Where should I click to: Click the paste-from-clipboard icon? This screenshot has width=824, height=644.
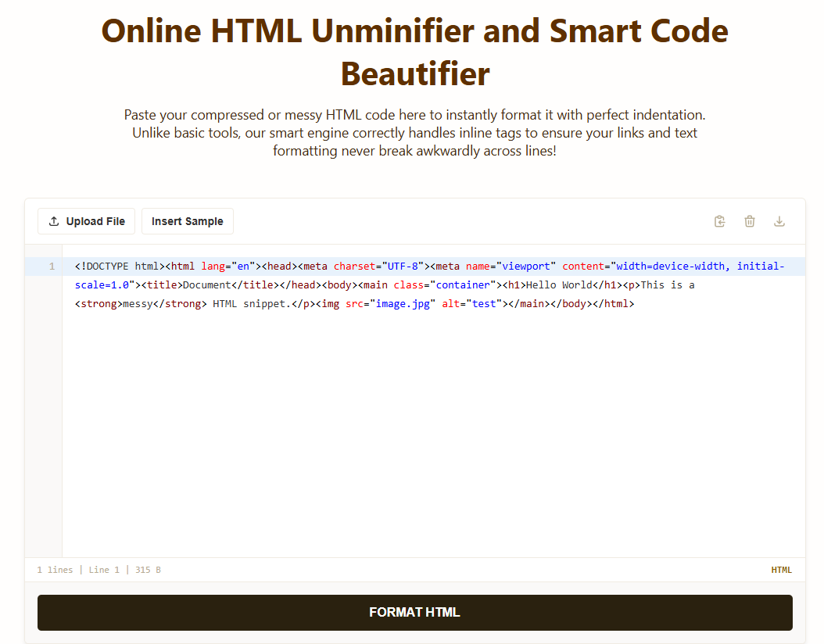pos(719,221)
